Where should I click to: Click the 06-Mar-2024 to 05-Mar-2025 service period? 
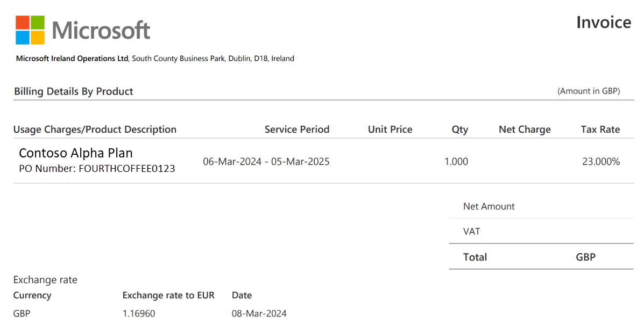(266, 161)
